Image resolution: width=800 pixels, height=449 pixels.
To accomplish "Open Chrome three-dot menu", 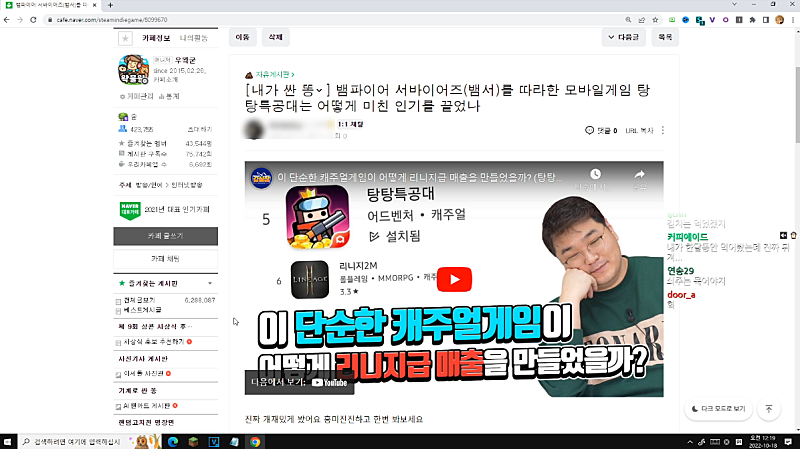I will click(793, 20).
